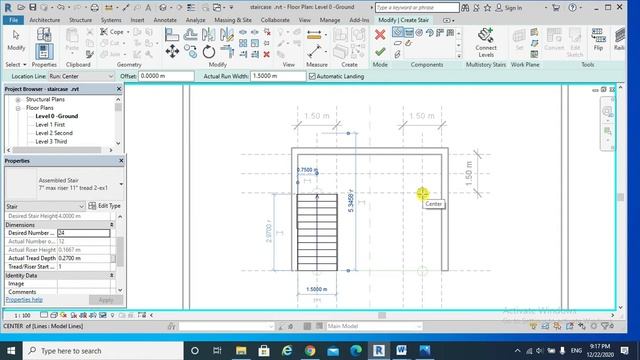Open the Manage ribbon tab
This screenshot has height=360, width=640.
pyautogui.click(x=329, y=20)
